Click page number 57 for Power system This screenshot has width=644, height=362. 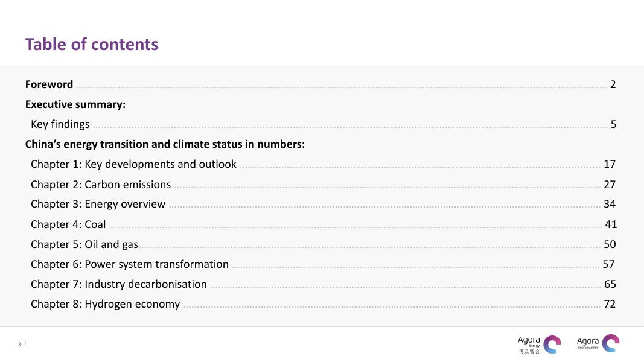click(608, 264)
